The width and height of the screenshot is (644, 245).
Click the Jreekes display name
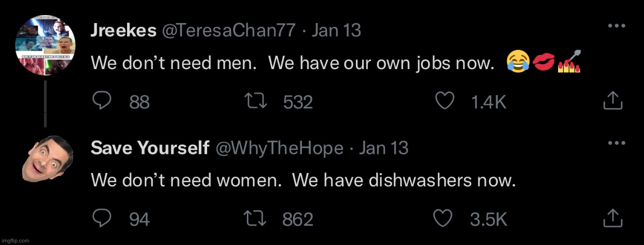[x=124, y=30]
